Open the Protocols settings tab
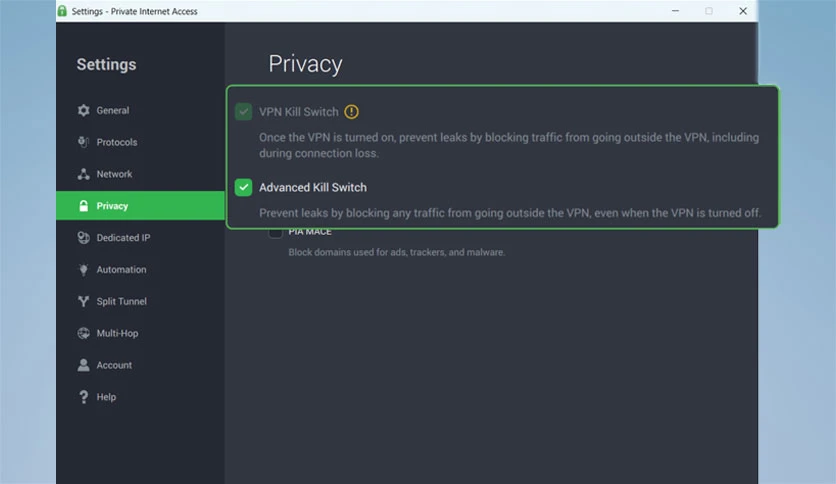This screenshot has width=836, height=484. click(x=140, y=142)
